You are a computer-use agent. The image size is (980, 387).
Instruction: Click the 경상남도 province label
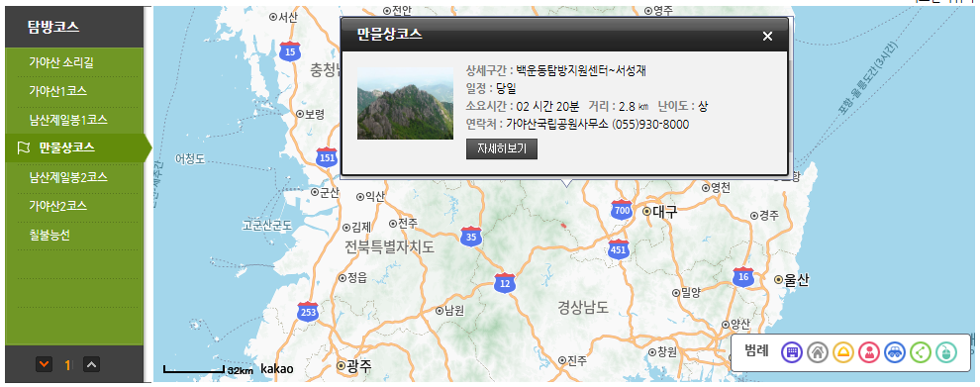coord(582,307)
